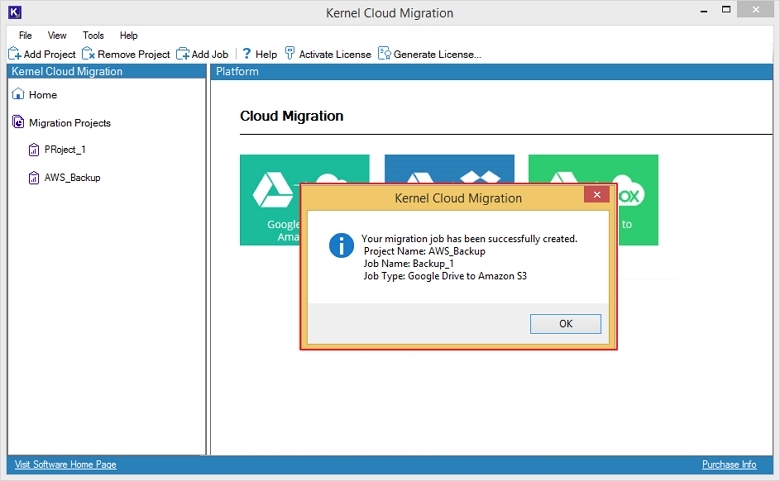Close the Kernel Cloud Migration dialog

[596, 194]
